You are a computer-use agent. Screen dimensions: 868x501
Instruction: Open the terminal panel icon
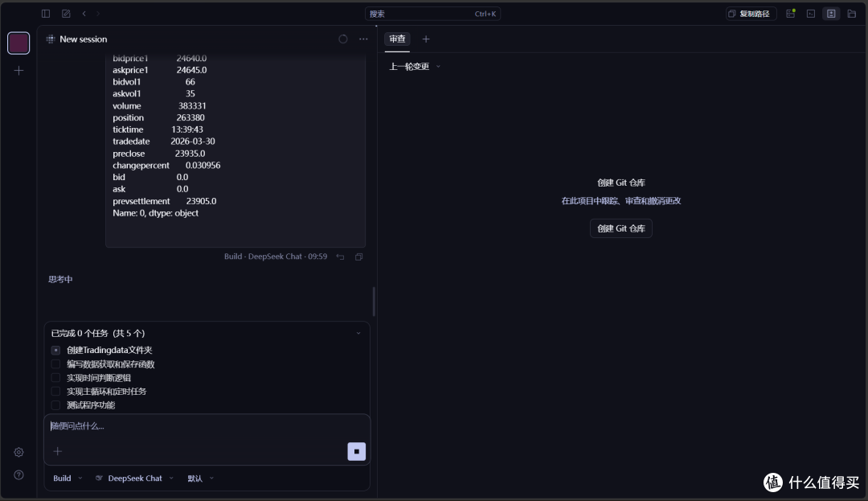(x=811, y=14)
